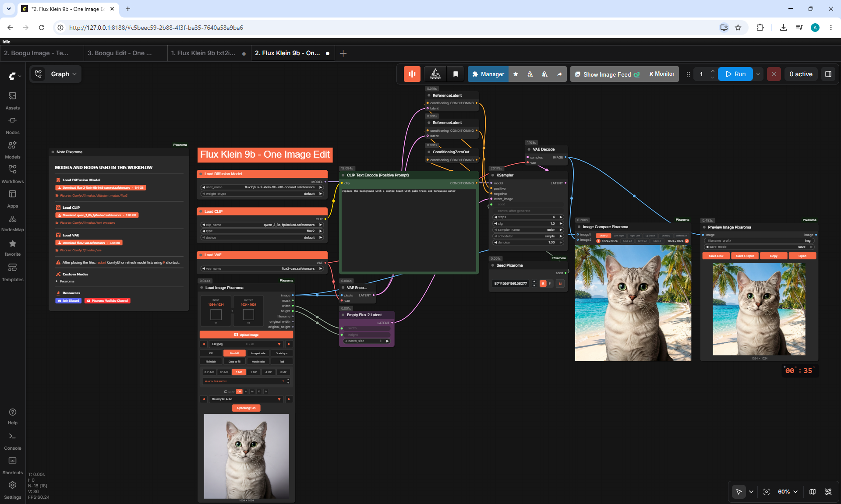Click the orange audio-bars toolbar icon
841x504 pixels.
tap(412, 74)
